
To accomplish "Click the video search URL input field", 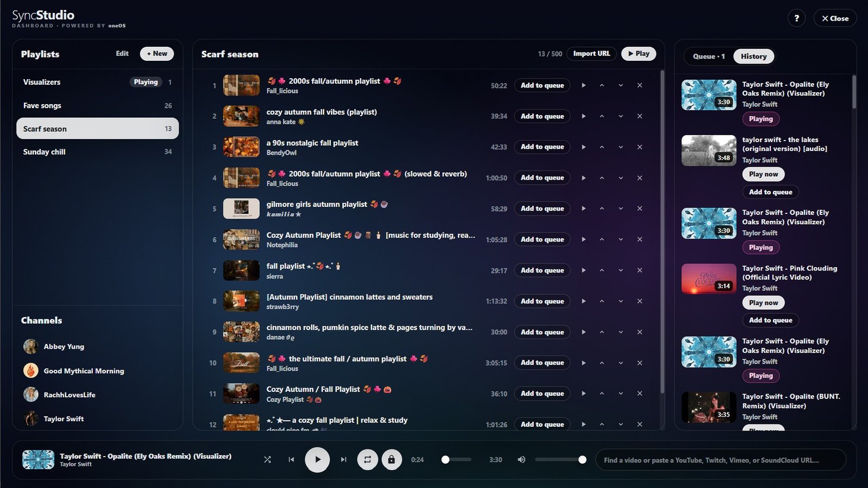I will tap(720, 460).
